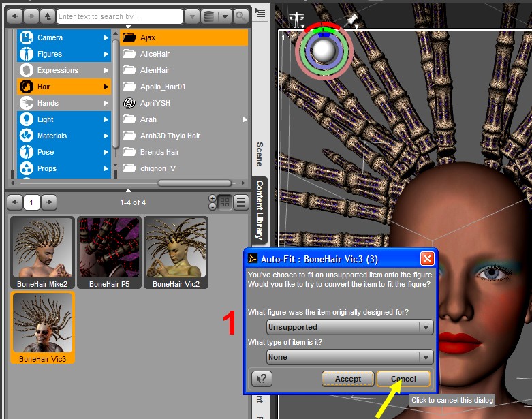Open the Apollo_Hair01 folder
532x419 pixels.
coord(184,87)
